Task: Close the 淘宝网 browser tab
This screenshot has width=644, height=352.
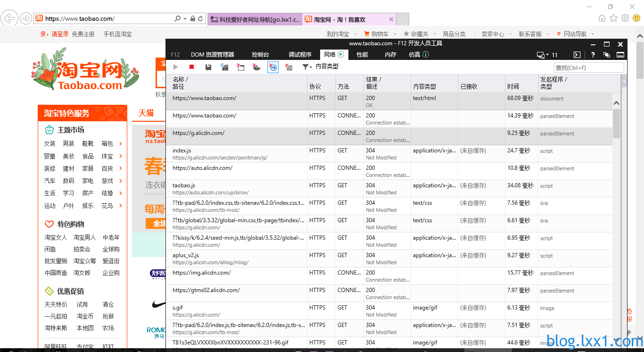Action: (x=391, y=19)
